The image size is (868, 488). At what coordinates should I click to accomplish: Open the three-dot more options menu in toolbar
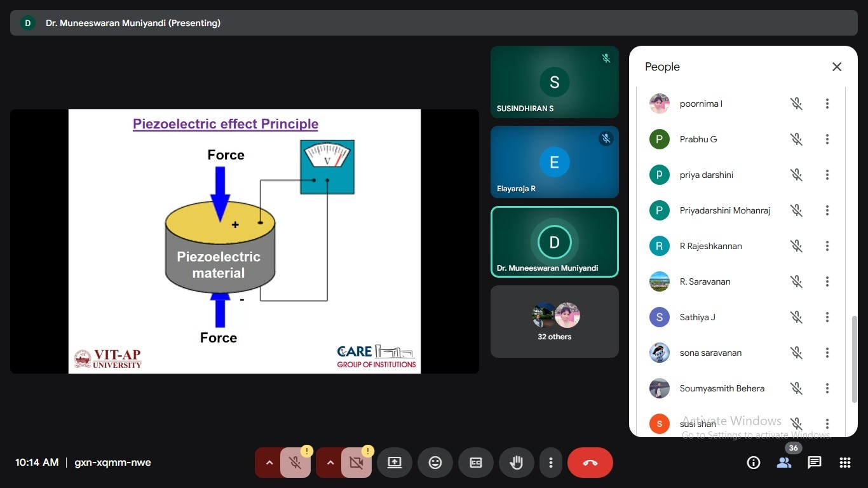point(551,463)
